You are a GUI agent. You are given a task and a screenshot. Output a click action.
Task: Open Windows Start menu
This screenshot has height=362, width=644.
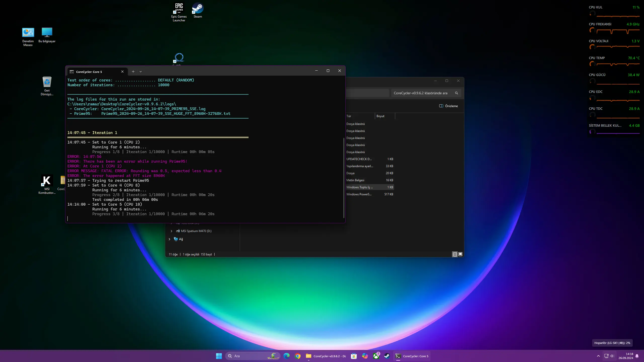click(x=219, y=356)
